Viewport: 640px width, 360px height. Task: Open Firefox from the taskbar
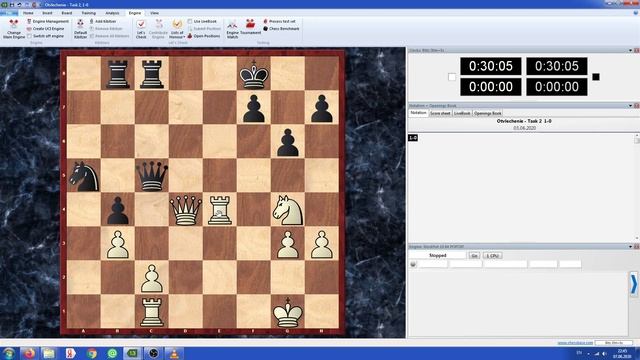click(29, 353)
